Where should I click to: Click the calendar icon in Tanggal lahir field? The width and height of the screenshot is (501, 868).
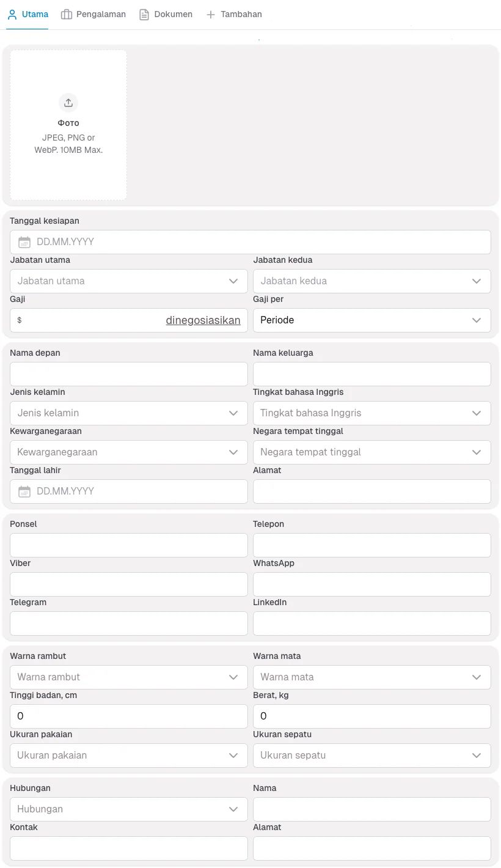point(24,491)
